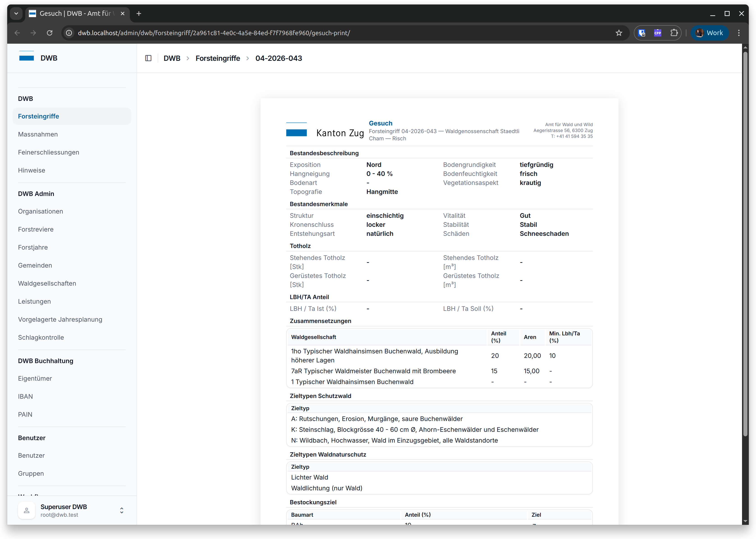Click the DWB breadcrumb link
The width and height of the screenshot is (756, 539).
(172, 58)
